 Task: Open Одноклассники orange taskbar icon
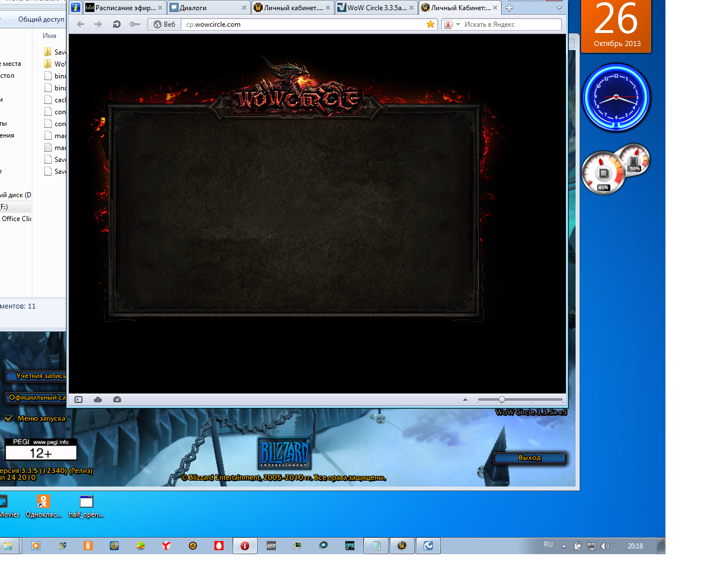pyautogui.click(x=88, y=546)
